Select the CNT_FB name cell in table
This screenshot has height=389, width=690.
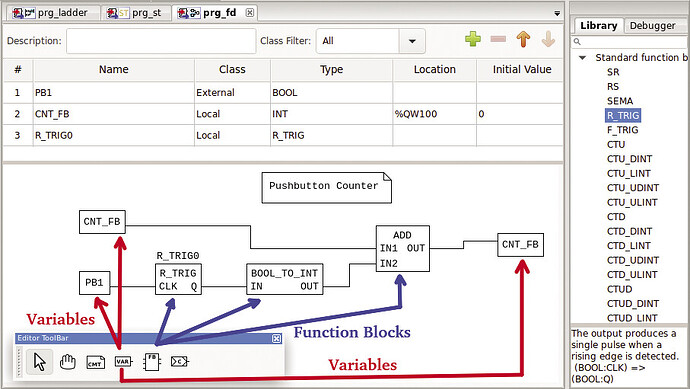click(114, 114)
